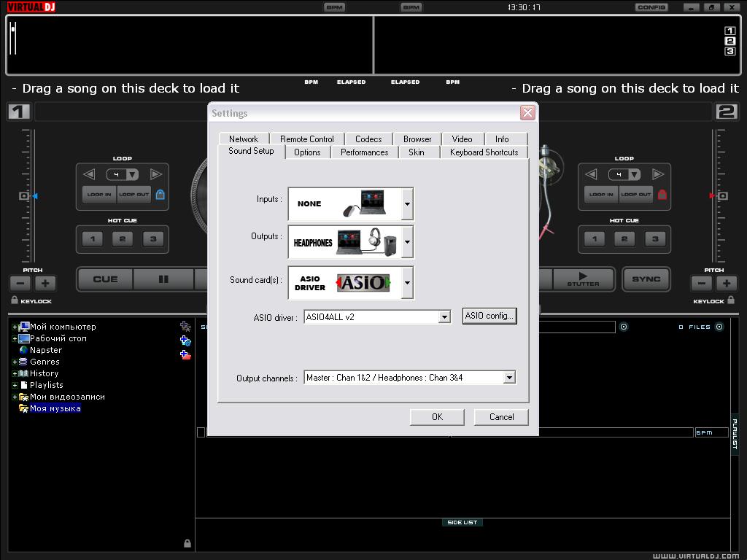747x560 pixels.
Task: Decrease pitch on deck 1
Action: pyautogui.click(x=20, y=284)
